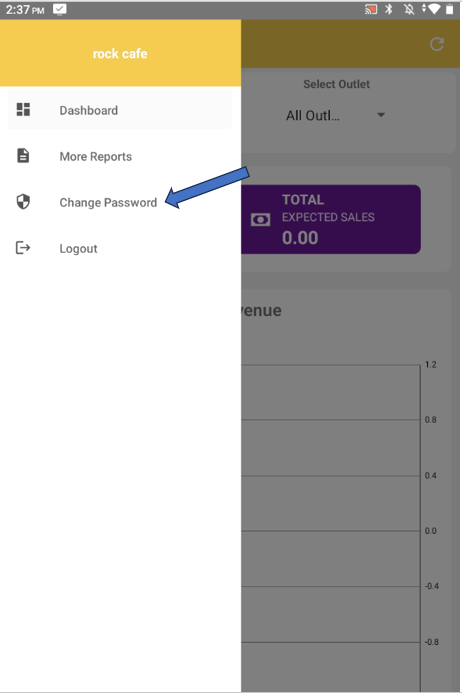462x693 pixels.
Task: Tap the cast icon in status bar
Action: (370, 9)
